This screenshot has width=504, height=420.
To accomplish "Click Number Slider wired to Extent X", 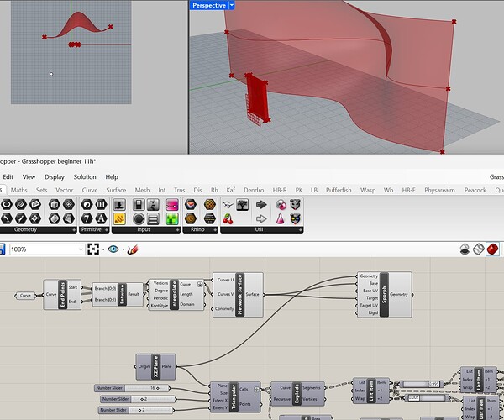I will (x=138, y=399).
